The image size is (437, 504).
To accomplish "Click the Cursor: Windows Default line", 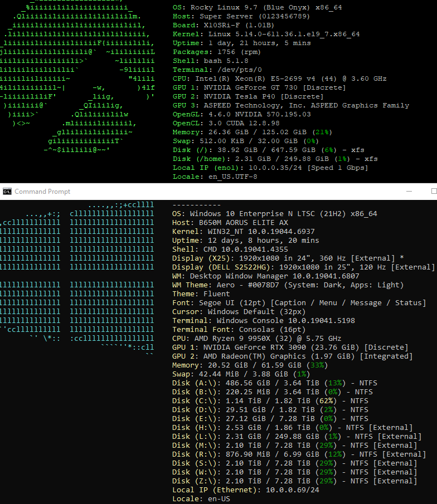I will click(x=239, y=312).
